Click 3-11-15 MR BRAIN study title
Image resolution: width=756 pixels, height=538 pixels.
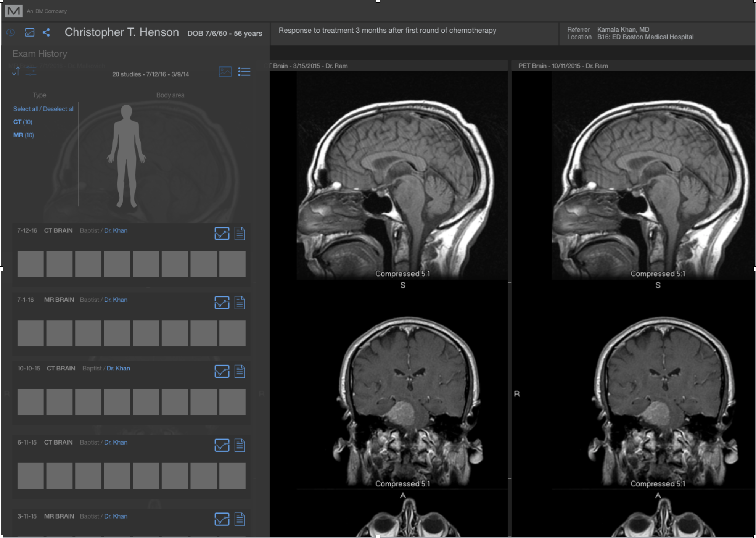[59, 516]
